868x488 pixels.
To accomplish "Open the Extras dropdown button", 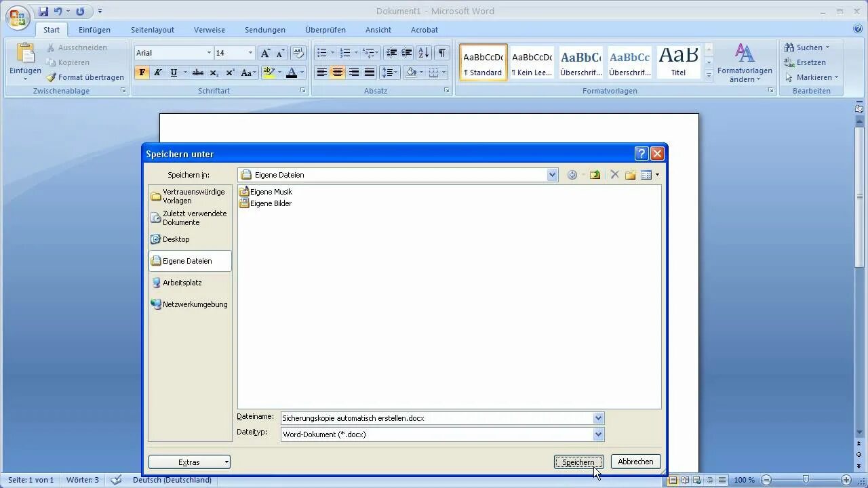I will point(189,462).
